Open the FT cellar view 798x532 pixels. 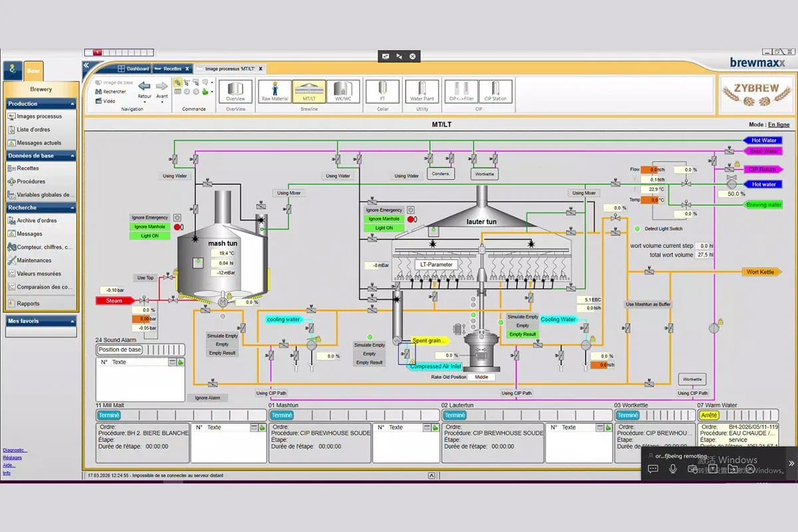pyautogui.click(x=382, y=91)
